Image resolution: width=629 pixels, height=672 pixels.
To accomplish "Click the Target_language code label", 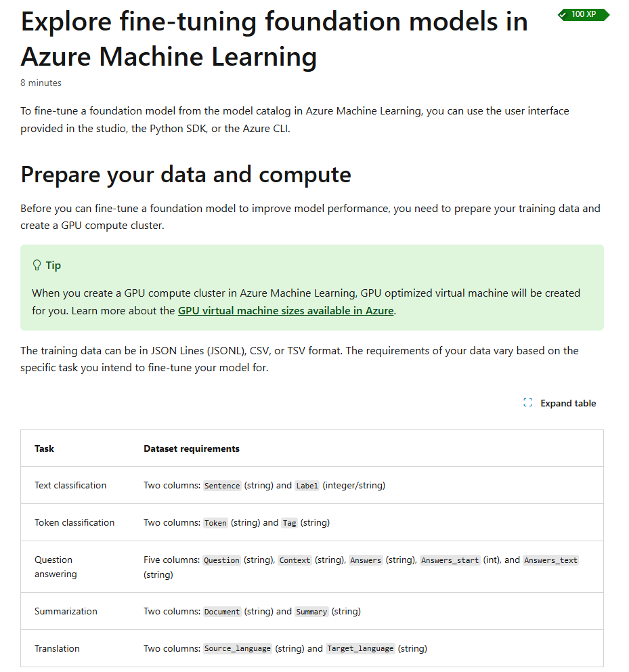I will [360, 648].
